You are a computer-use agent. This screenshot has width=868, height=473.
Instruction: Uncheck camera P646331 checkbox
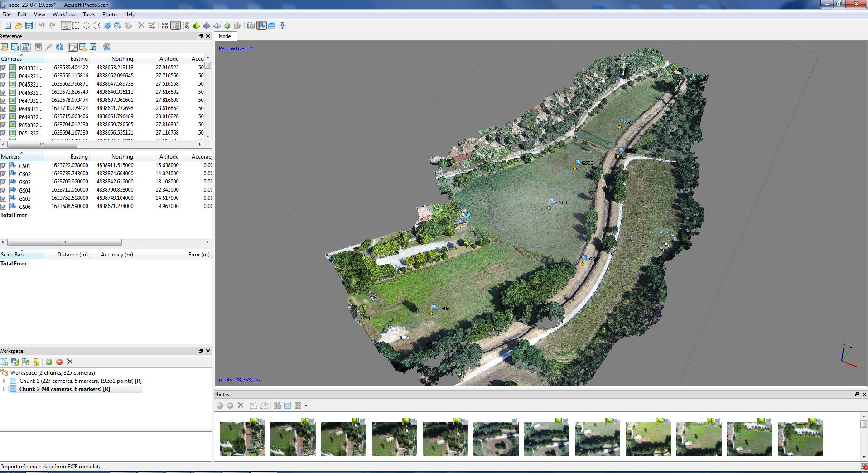[4, 92]
